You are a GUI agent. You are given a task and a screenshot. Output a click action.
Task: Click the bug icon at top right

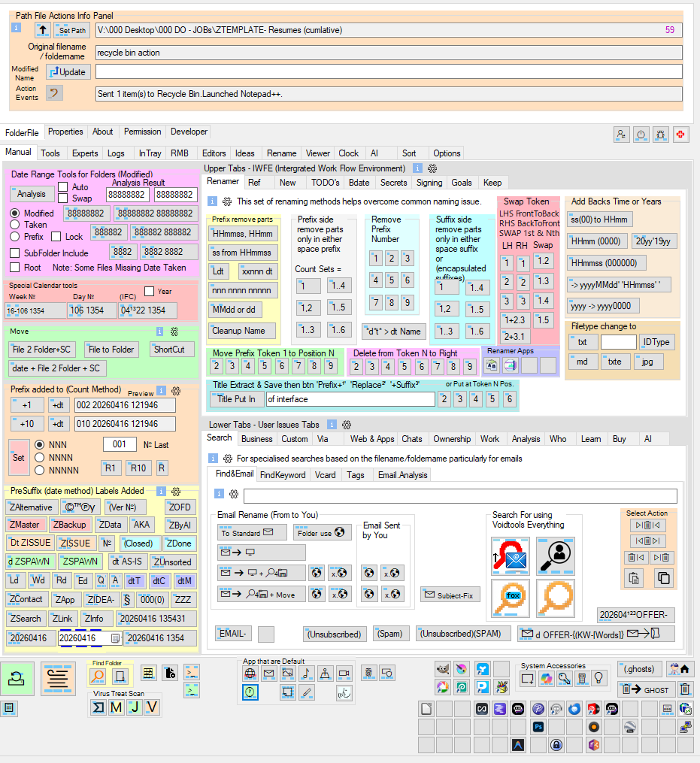(x=661, y=135)
